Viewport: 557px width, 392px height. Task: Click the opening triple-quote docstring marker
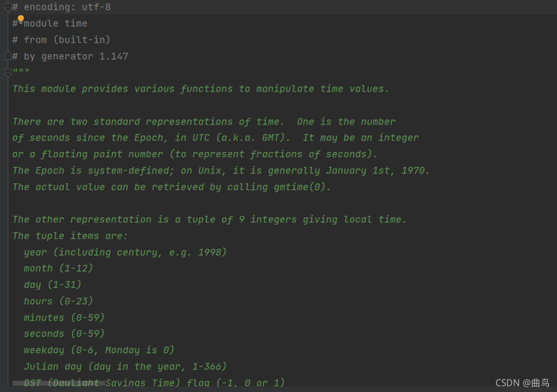coord(22,73)
